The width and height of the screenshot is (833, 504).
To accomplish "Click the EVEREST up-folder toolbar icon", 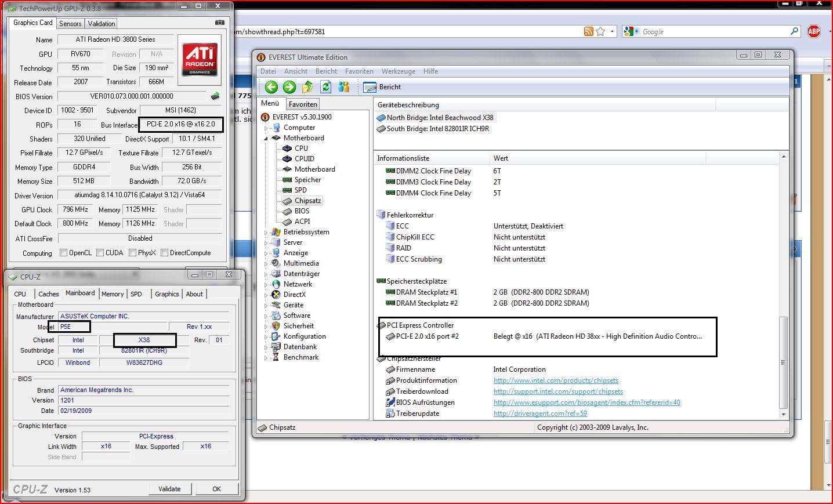I will pyautogui.click(x=307, y=87).
